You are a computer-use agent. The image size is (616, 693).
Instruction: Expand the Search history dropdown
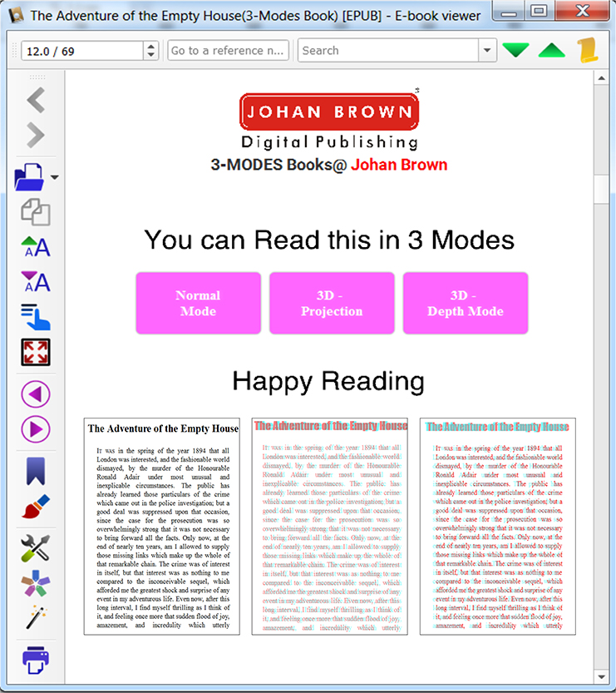pyautogui.click(x=487, y=51)
